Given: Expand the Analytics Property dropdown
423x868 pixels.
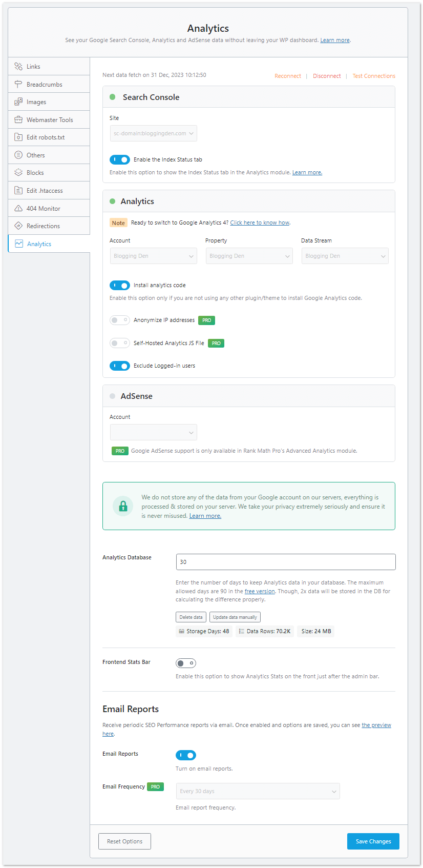Looking at the screenshot, I should tap(249, 256).
